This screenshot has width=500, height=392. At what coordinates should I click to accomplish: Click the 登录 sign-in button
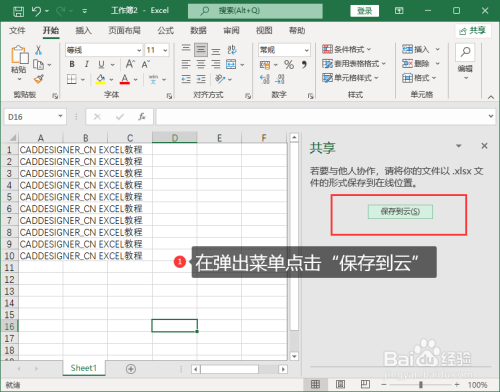point(365,11)
